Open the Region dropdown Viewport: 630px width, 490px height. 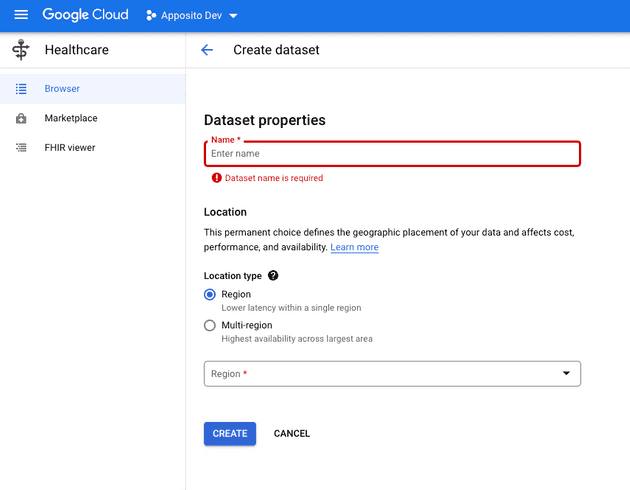click(392, 374)
